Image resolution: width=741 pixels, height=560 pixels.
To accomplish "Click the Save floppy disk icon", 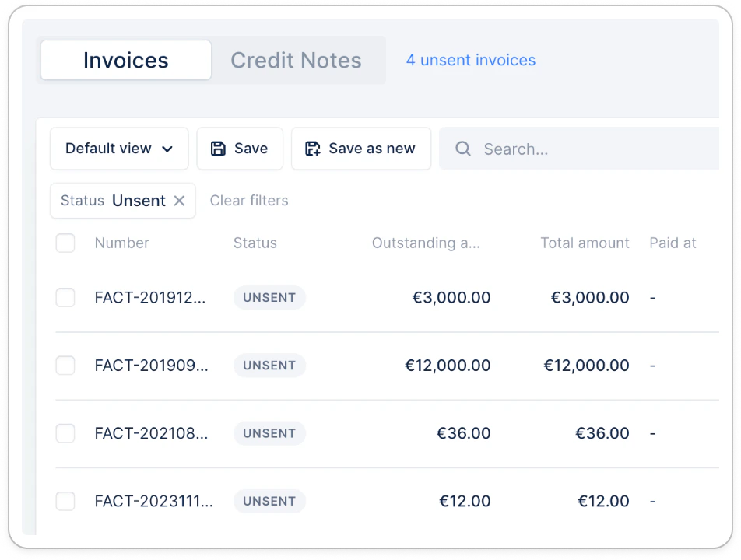I will point(218,149).
